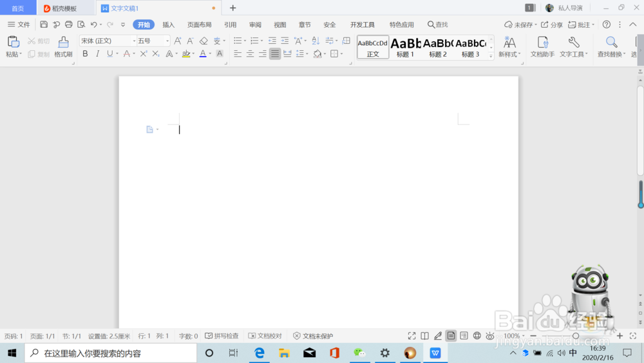Add new document tab with plus
Image resolution: width=644 pixels, height=363 pixels.
point(233,8)
